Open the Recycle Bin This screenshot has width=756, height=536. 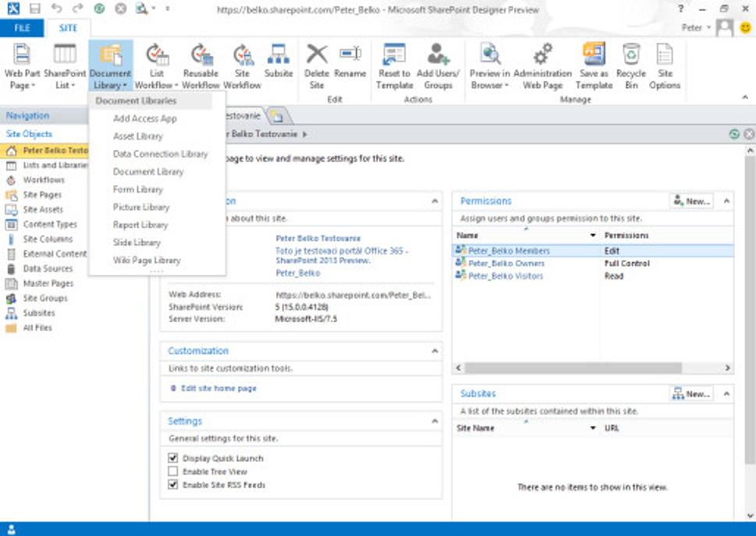pos(631,66)
